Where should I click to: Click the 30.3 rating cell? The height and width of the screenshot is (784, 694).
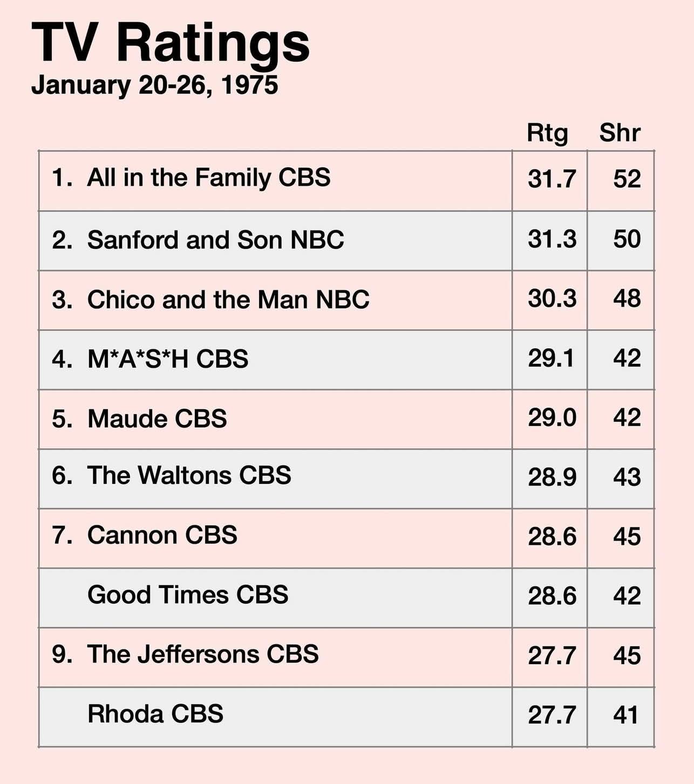click(x=552, y=299)
